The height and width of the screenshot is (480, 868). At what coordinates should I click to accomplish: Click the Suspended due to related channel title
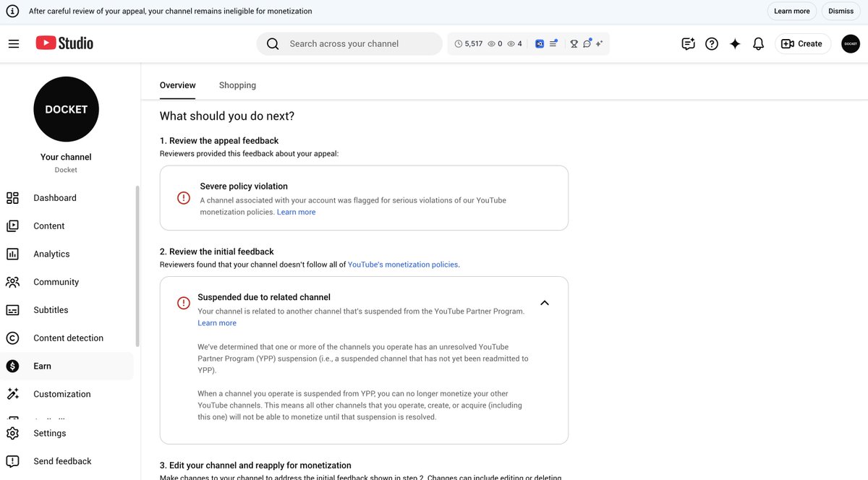point(264,297)
